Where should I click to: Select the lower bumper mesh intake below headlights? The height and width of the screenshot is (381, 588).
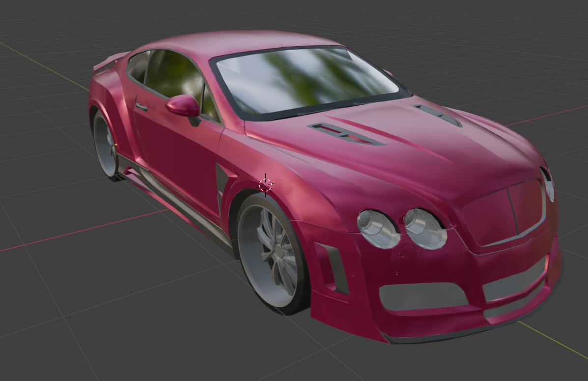point(424,296)
